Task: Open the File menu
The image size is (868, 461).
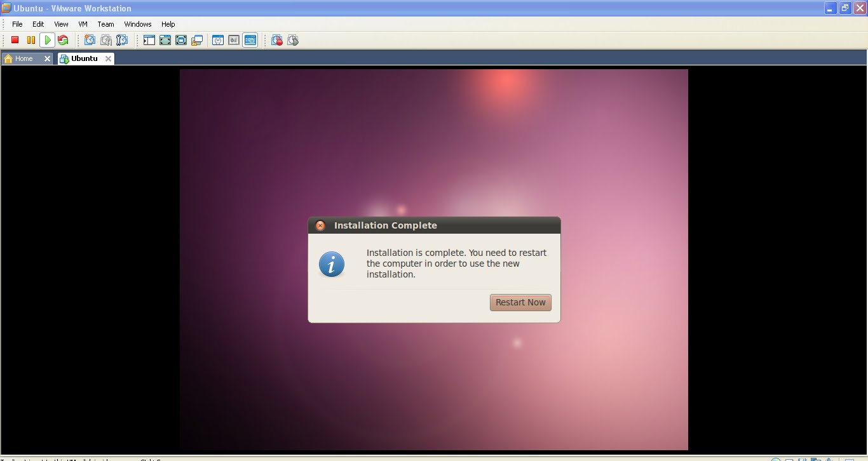Action: coord(17,24)
